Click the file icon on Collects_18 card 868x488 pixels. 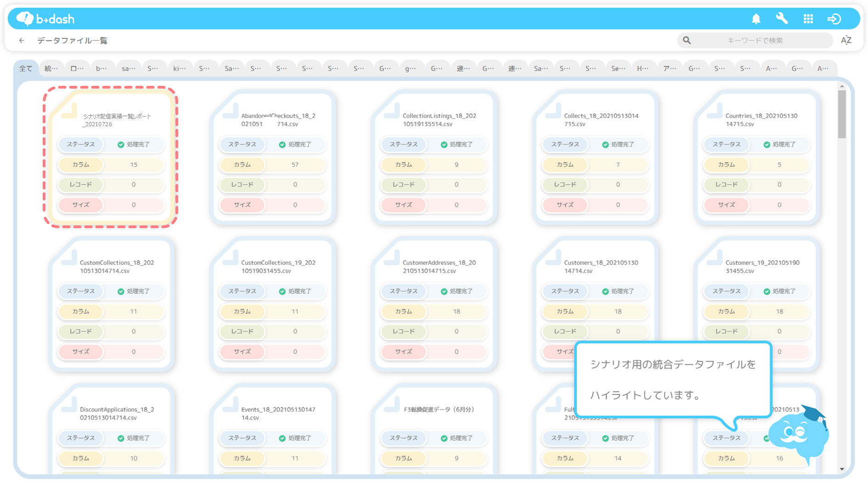tap(553, 110)
